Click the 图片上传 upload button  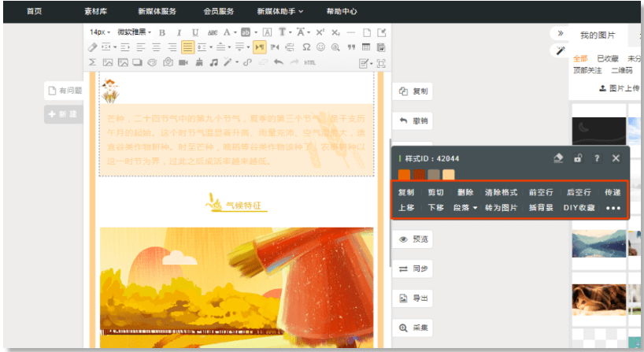619,88
